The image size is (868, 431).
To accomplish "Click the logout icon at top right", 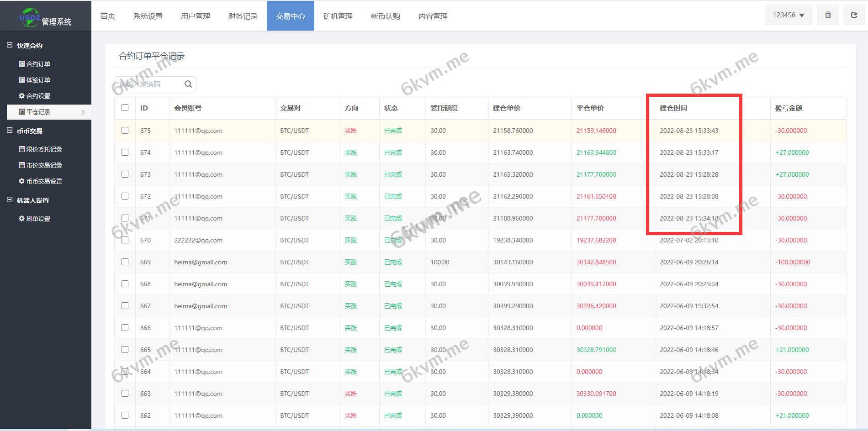I will tap(854, 15).
